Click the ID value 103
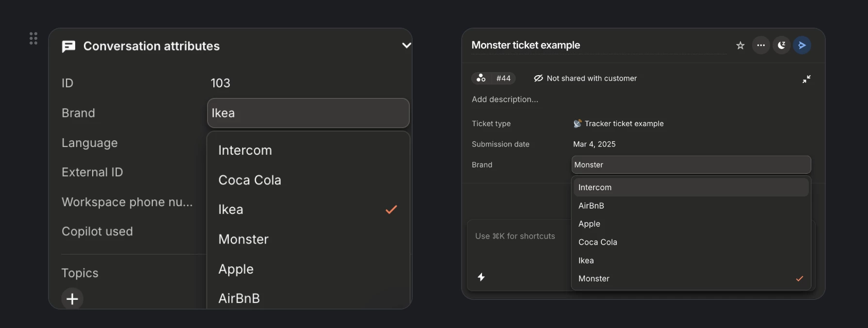Screen dimensions: 868x328 click(x=220, y=83)
